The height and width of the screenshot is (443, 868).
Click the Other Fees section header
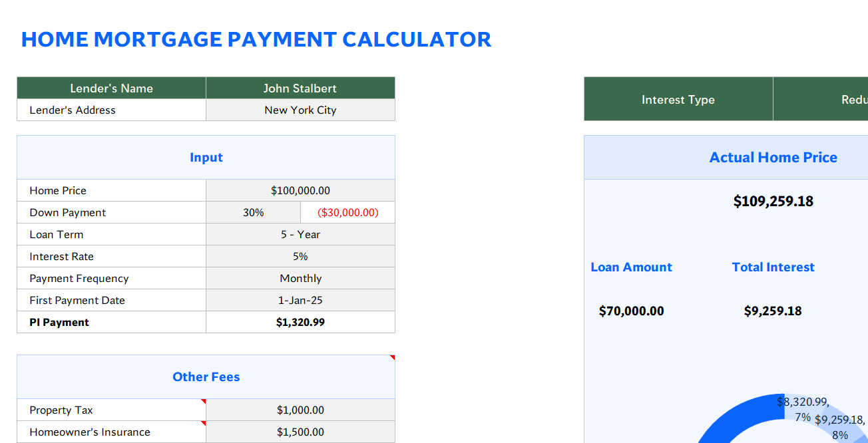pyautogui.click(x=206, y=377)
